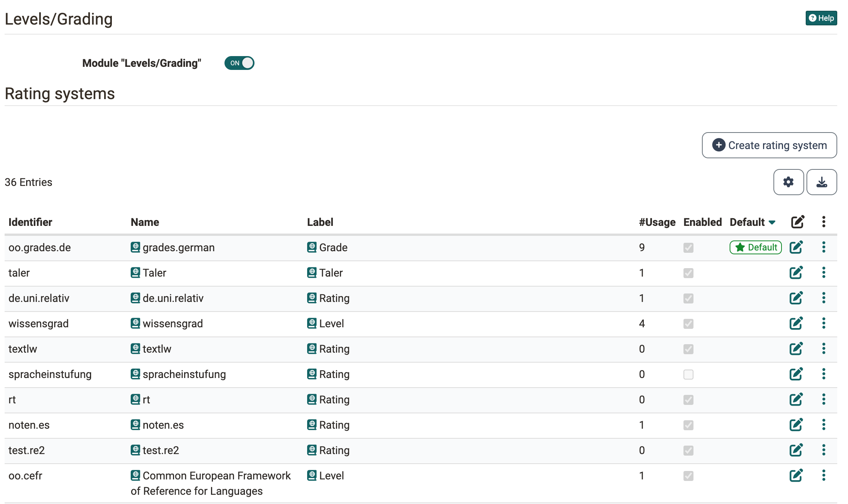This screenshot has height=504, width=848.
Task: Edit the textlw rating system
Action: pyautogui.click(x=796, y=349)
